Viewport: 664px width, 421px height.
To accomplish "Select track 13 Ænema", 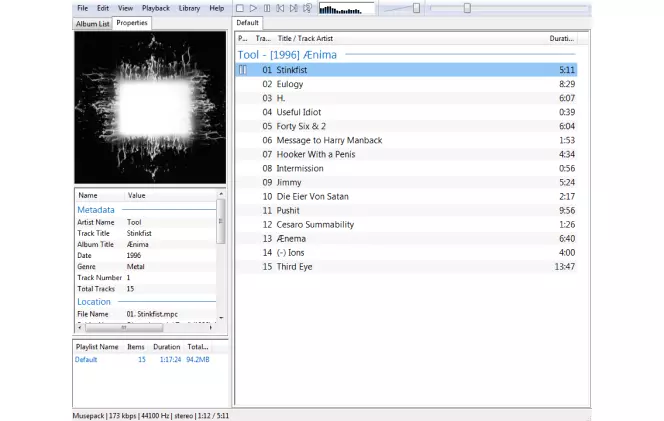I will click(406, 238).
